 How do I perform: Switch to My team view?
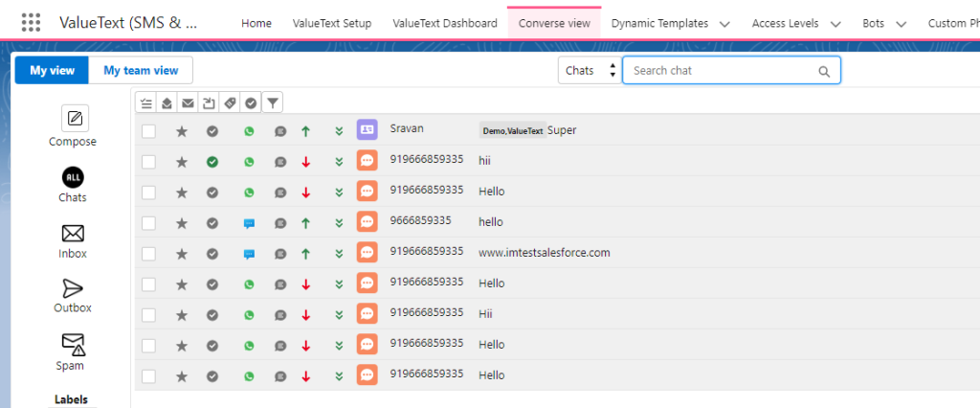click(x=141, y=70)
